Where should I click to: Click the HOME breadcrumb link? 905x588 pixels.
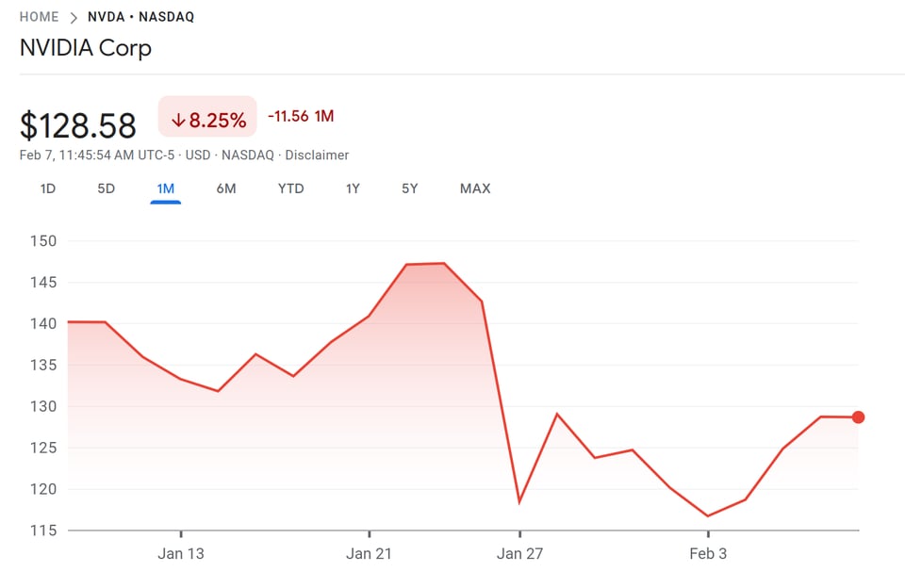click(x=39, y=17)
